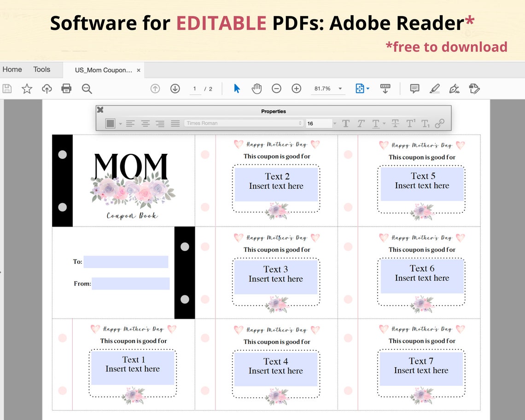Viewport: 525px width, 420px height.
Task: Switch to the Tools tab
Action: [42, 70]
